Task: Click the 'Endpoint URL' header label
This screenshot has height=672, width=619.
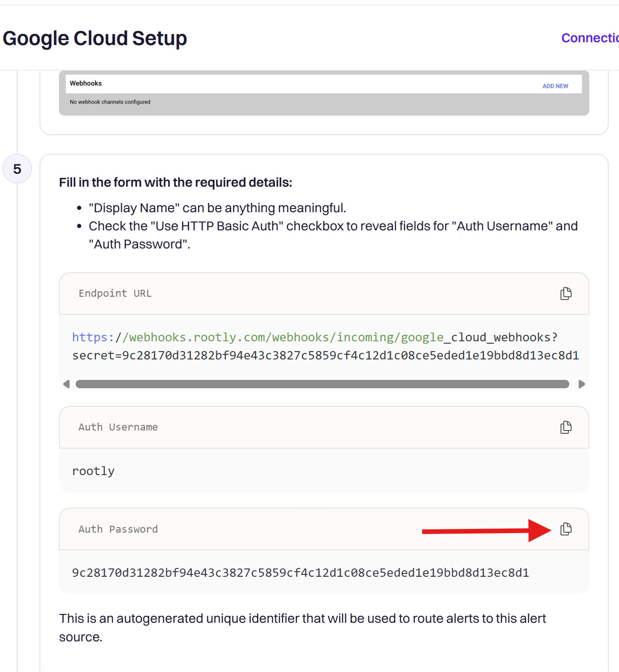Action: pyautogui.click(x=115, y=294)
